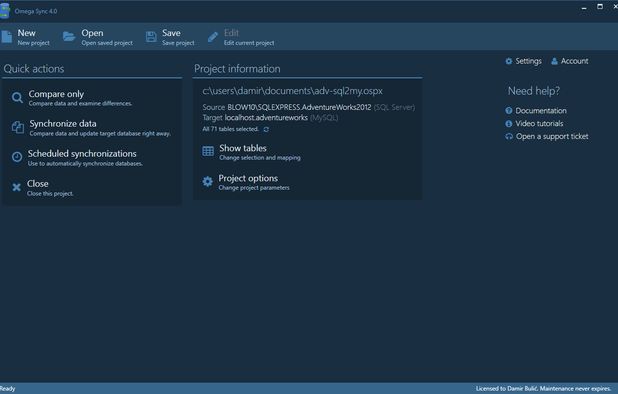
Task: Minimize the Omega Sync window
Action: point(584,7)
